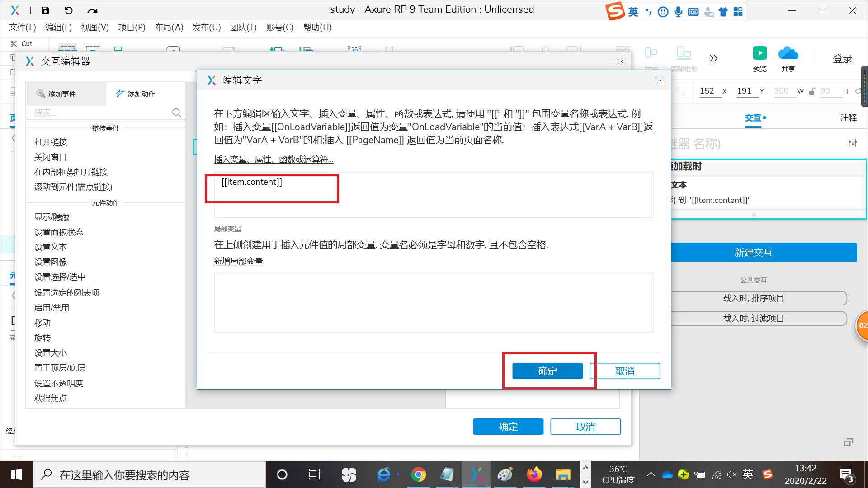Select 打开链接 action
Viewport: 868px width, 488px height.
point(51,142)
